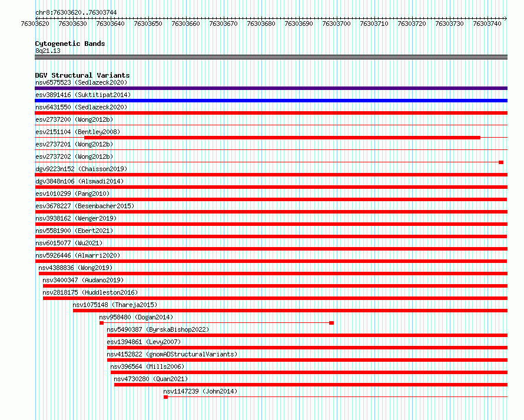Click nsv1075148 (Thareja2015) label
The image size is (524, 420).
coord(115,305)
